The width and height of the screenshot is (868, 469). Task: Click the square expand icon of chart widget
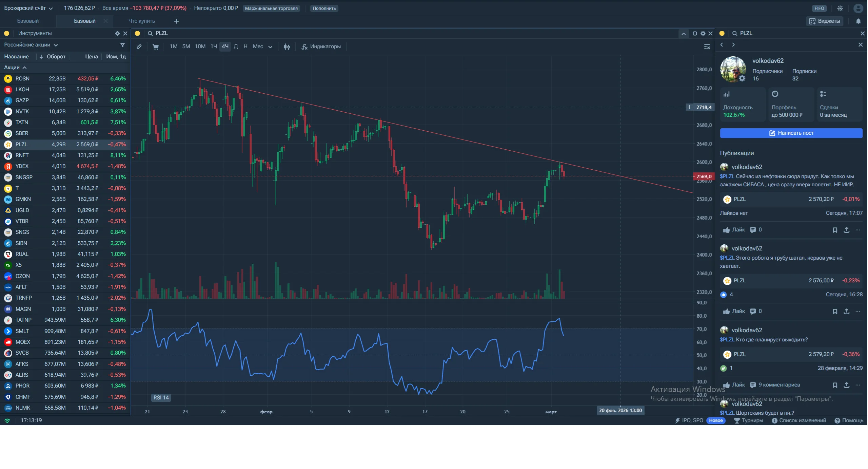(x=695, y=33)
